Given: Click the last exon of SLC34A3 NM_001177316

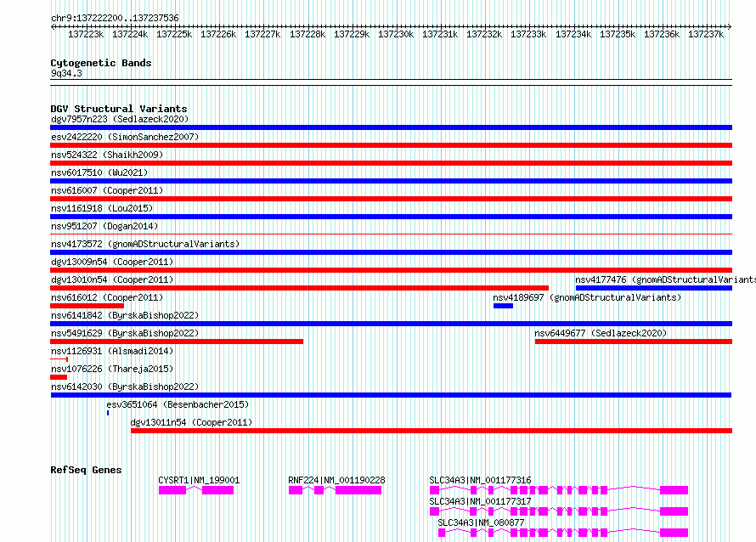Looking at the screenshot, I should (x=674, y=490).
